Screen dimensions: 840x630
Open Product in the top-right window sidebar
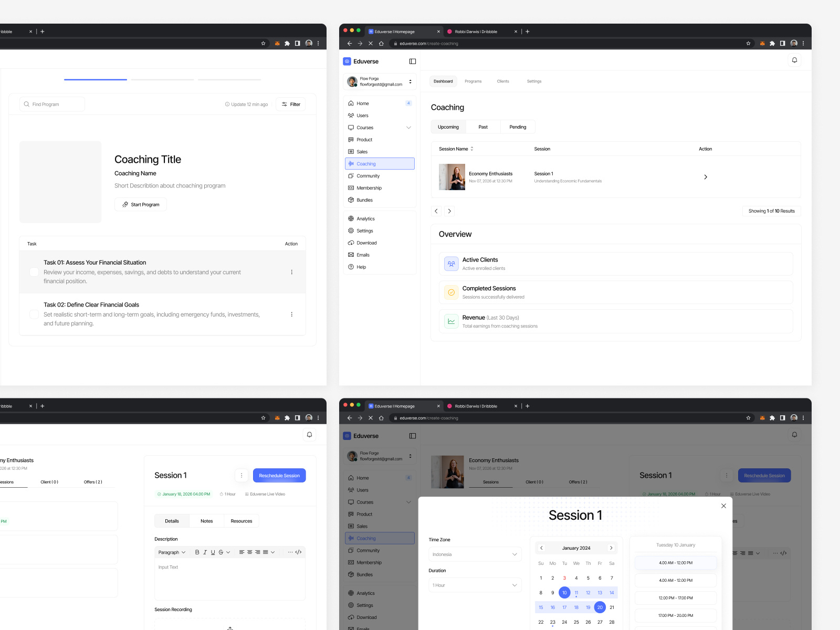click(x=380, y=140)
